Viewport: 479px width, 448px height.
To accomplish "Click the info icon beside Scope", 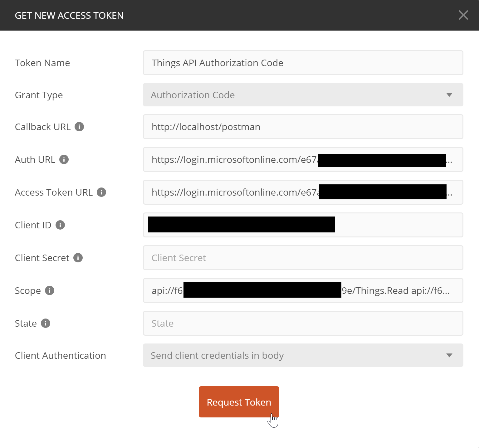I will pos(50,290).
